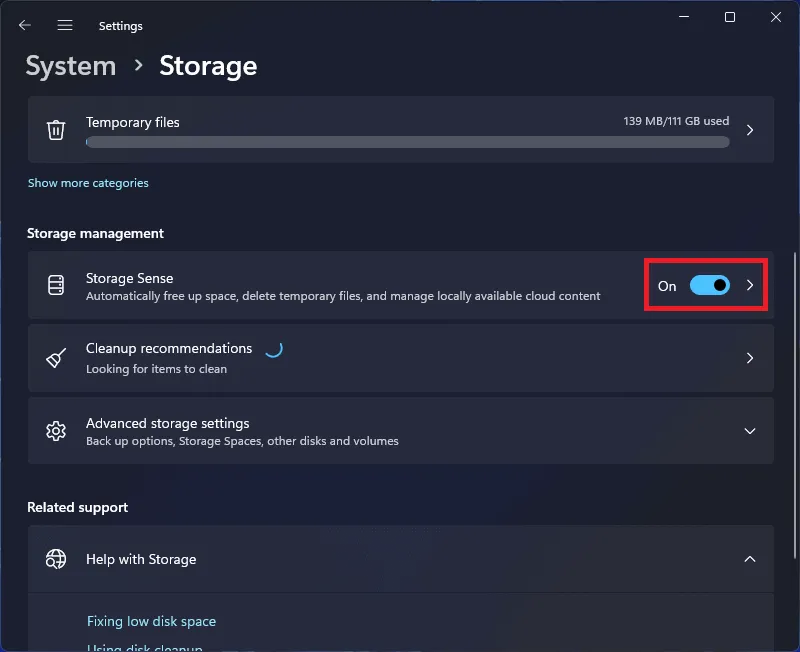Click the Temporary files trash can icon
Viewport: 800px width, 652px height.
tap(56, 130)
